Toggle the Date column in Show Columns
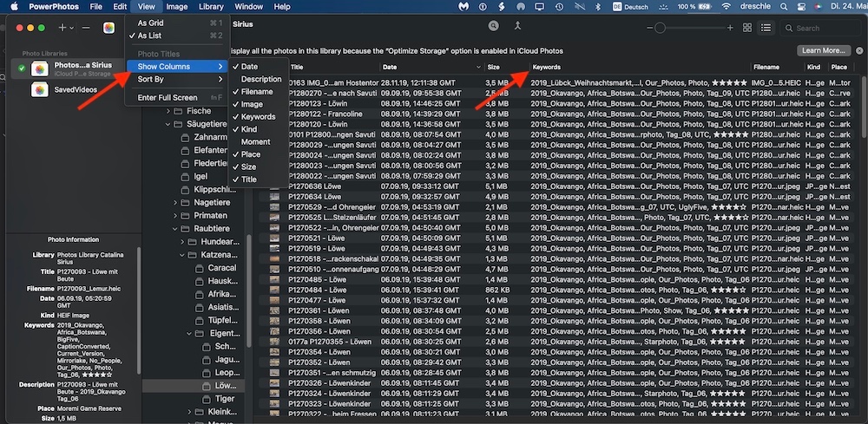Image resolution: width=868 pixels, height=424 pixels. tap(249, 67)
